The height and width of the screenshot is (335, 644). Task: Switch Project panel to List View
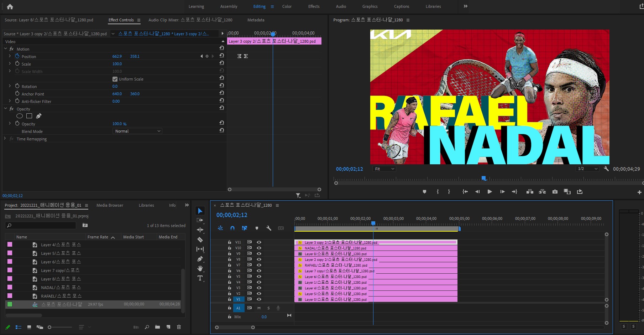[19, 327]
